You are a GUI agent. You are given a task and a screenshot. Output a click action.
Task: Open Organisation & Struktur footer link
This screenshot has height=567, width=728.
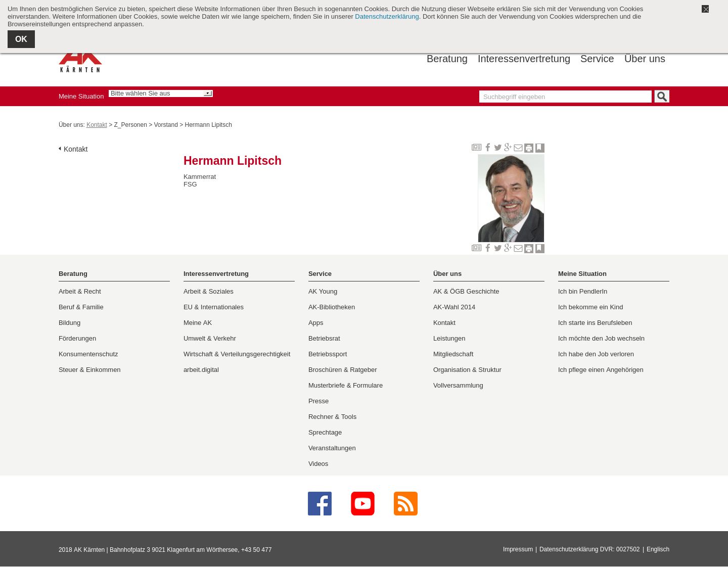click(467, 370)
